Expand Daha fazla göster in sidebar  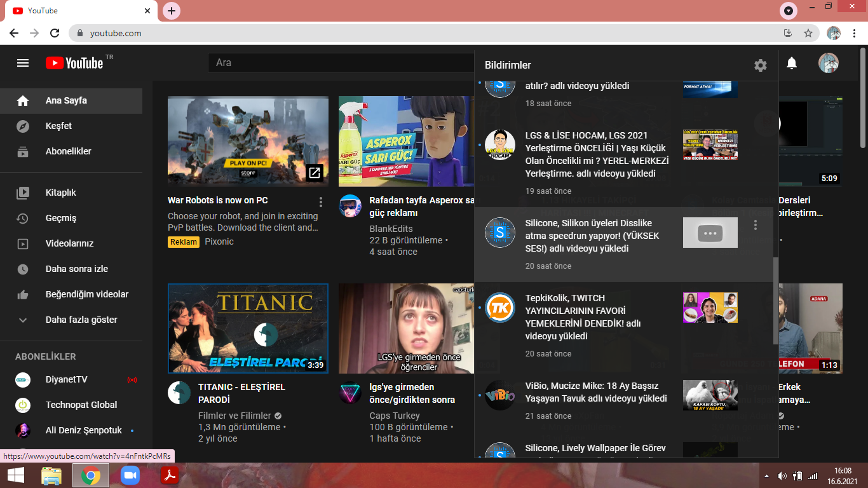click(71, 320)
